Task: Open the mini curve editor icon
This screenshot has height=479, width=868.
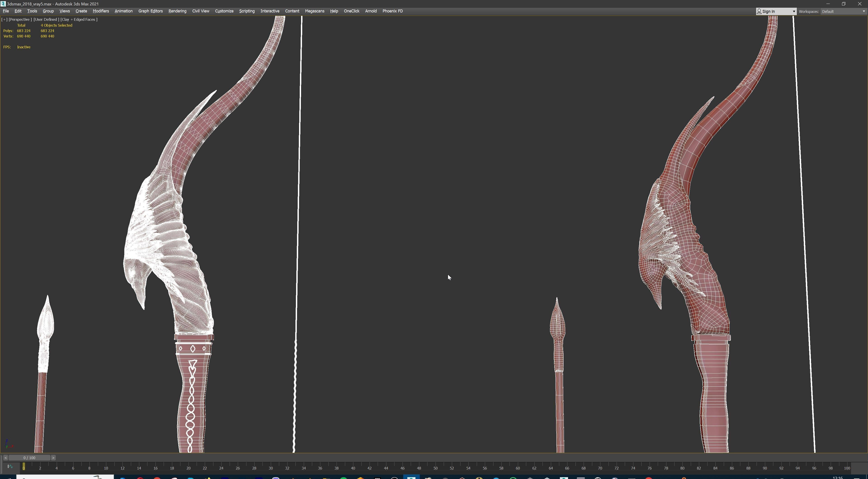Action: (10, 467)
